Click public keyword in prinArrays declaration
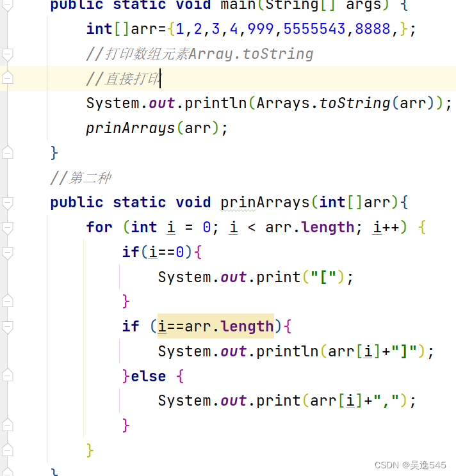456x476 pixels. pos(77,202)
